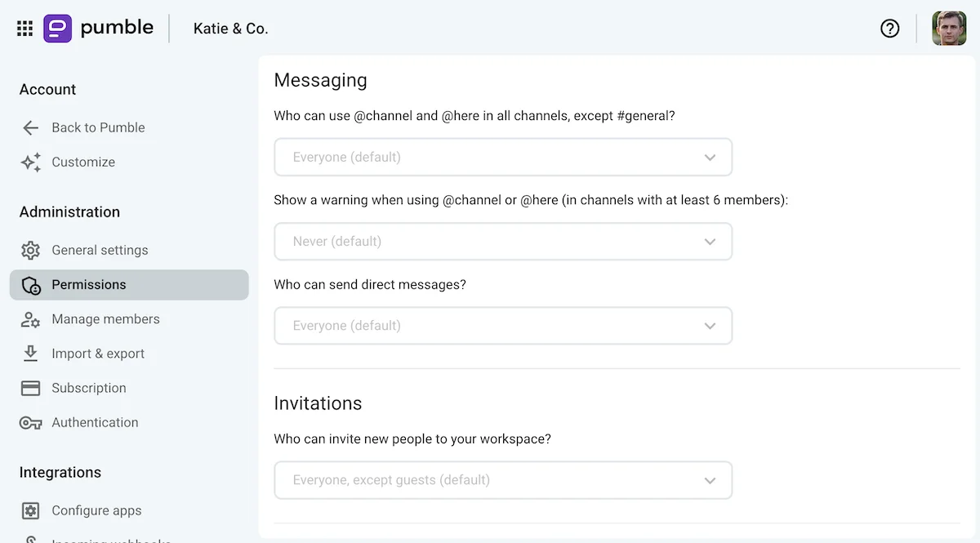This screenshot has height=543, width=980.
Task: Open the help question mark icon
Action: click(x=890, y=28)
